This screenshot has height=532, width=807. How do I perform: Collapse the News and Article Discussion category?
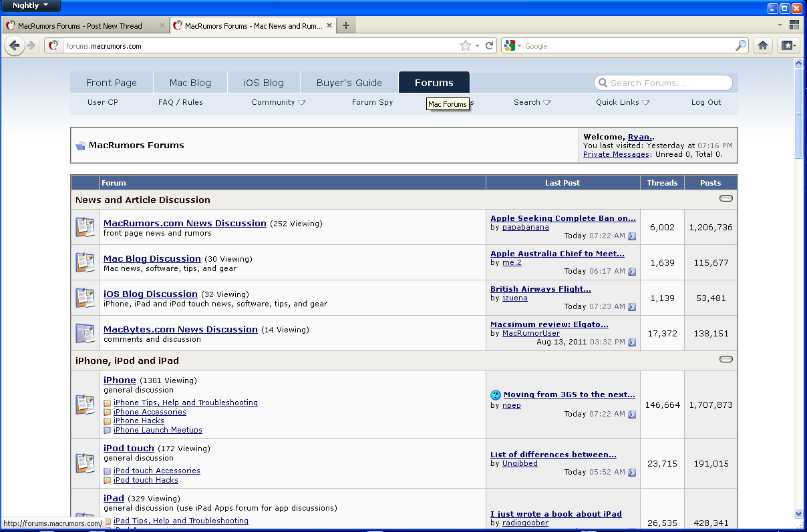(725, 199)
